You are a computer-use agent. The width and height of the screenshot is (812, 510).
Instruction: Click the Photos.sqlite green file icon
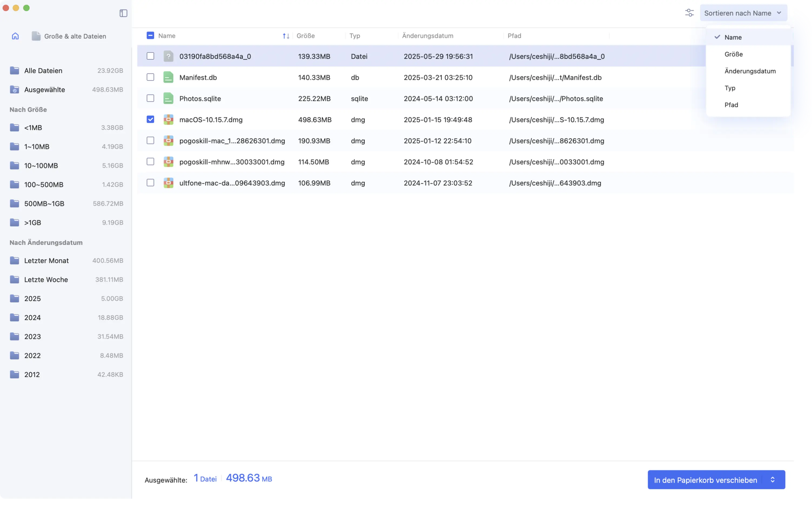pyautogui.click(x=168, y=98)
